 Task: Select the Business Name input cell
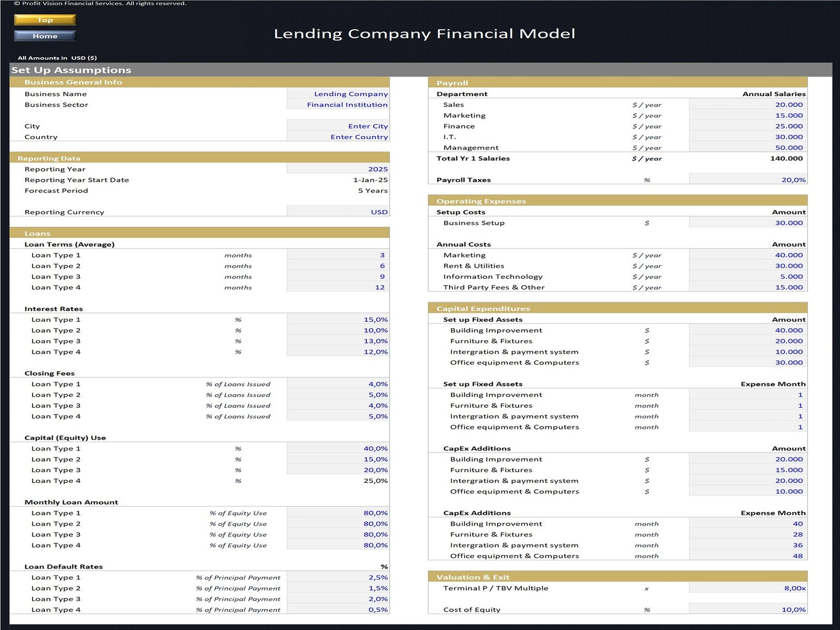pyautogui.click(x=338, y=94)
